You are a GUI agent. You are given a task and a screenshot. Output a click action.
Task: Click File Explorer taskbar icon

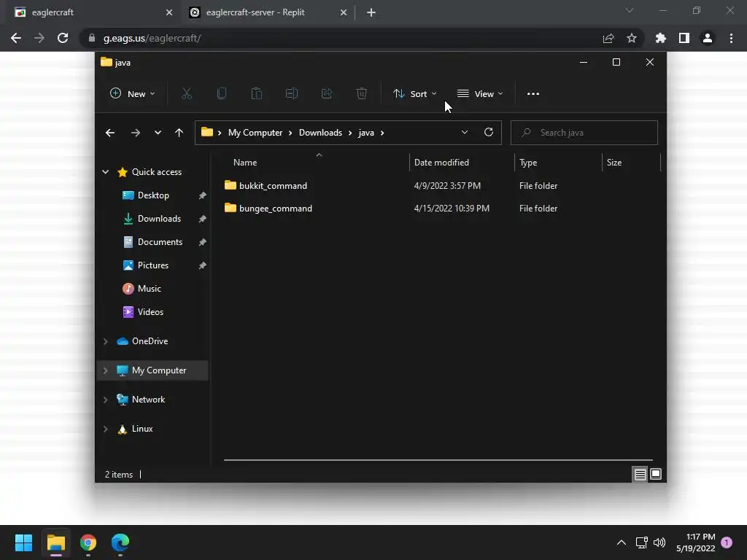click(56, 542)
